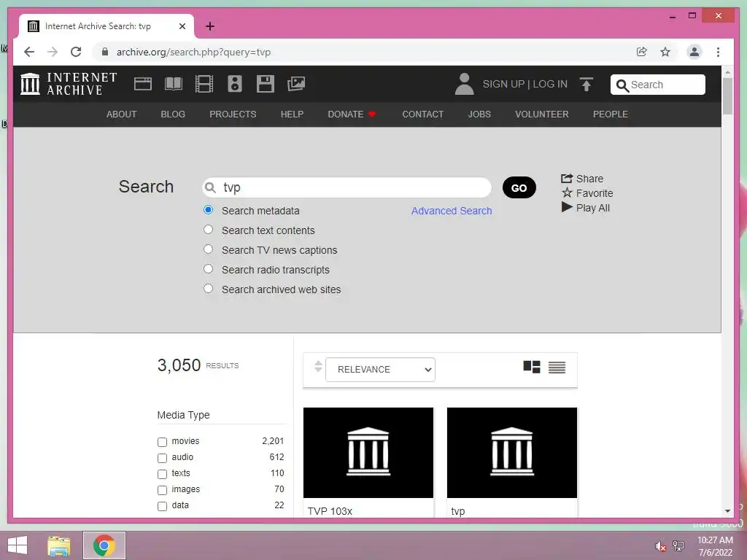This screenshot has width=747, height=560.
Task: Toggle the sort order arrows
Action: pyautogui.click(x=318, y=367)
